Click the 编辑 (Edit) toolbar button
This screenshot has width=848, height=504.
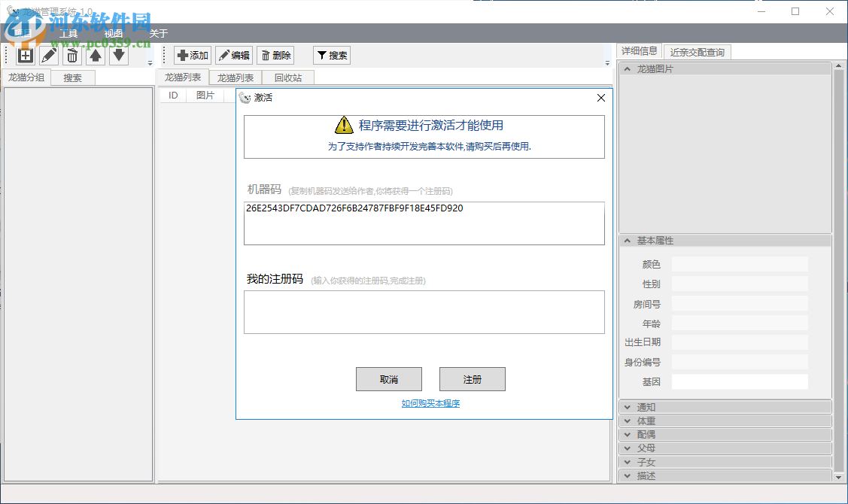[x=234, y=54]
